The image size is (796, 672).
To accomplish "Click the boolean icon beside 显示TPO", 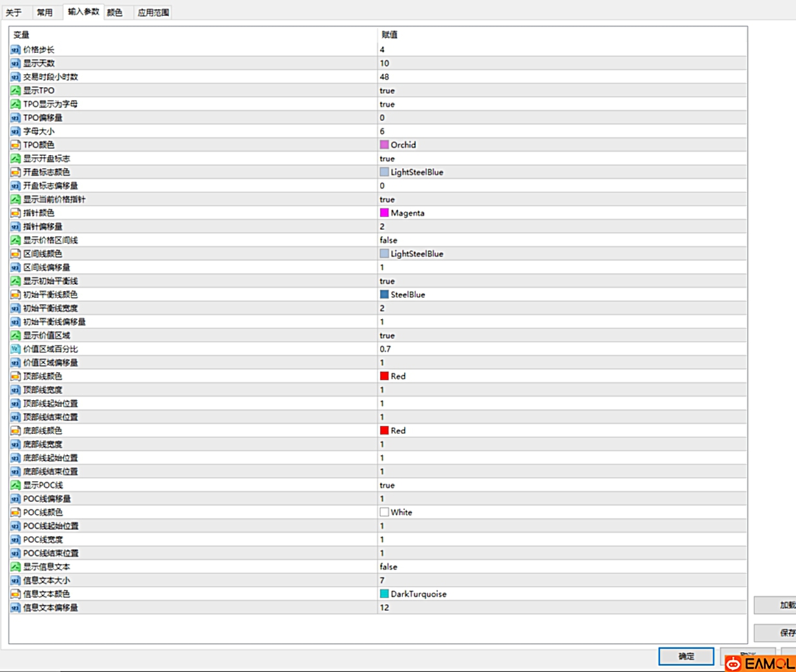I will coord(16,91).
